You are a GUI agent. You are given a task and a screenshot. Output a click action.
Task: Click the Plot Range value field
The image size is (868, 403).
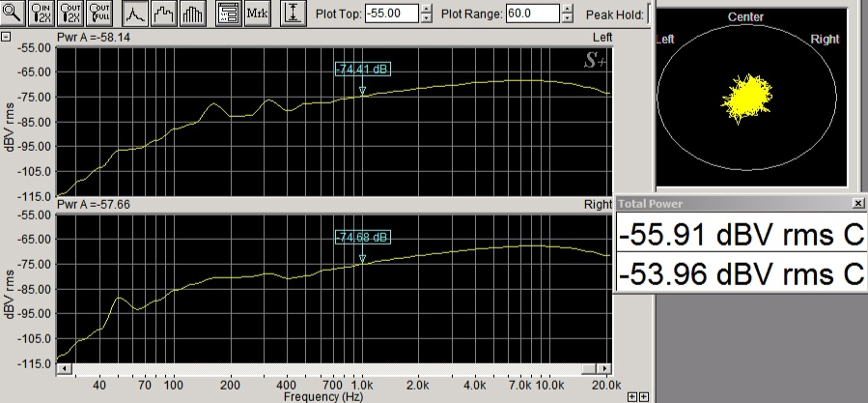click(x=533, y=14)
